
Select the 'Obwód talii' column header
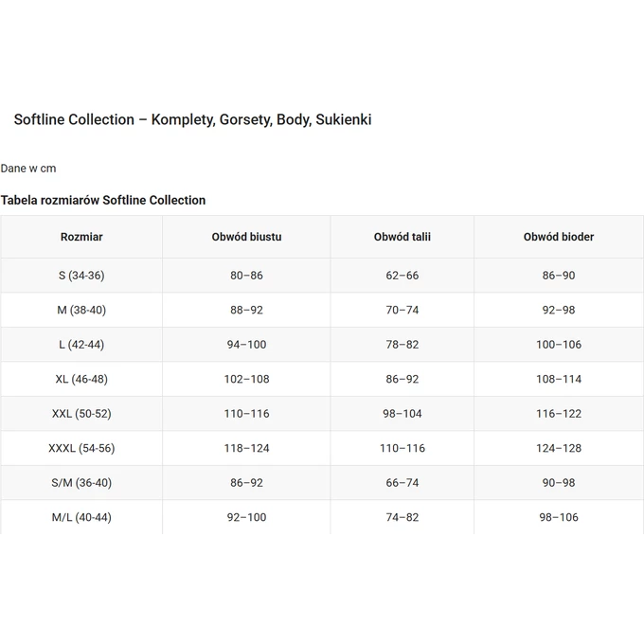402,237
